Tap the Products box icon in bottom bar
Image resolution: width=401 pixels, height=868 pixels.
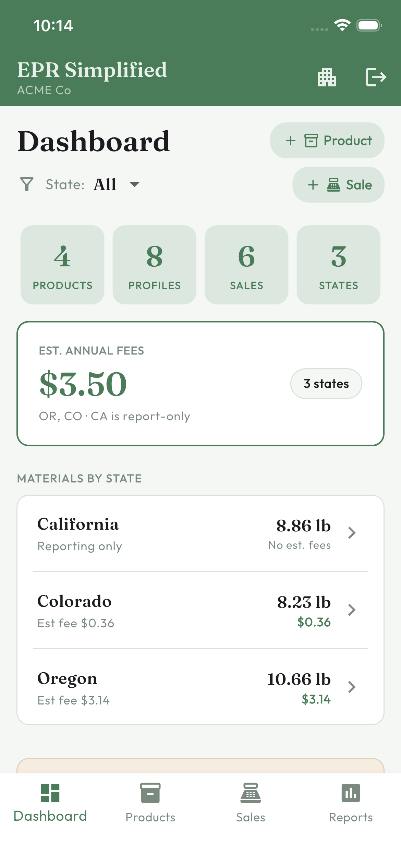[150, 793]
